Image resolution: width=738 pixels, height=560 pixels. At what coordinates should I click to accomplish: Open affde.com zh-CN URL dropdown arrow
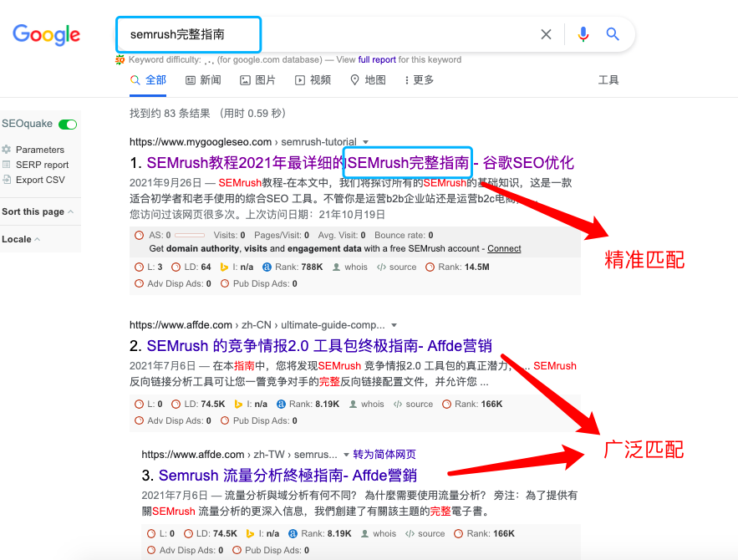click(x=394, y=325)
